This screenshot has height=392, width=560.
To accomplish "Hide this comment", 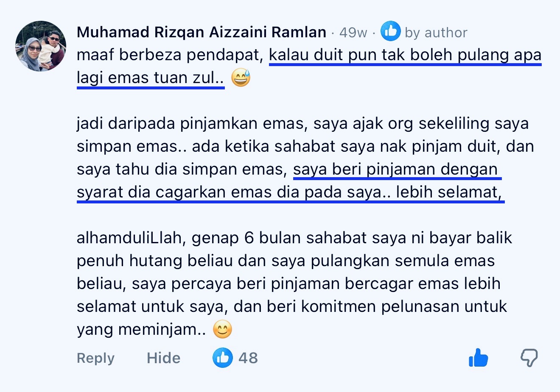I will (163, 358).
